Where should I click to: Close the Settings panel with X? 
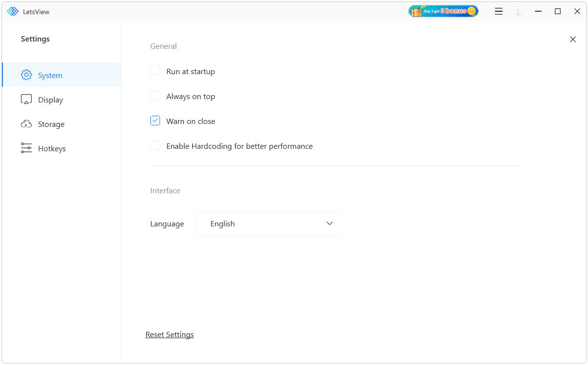(573, 40)
